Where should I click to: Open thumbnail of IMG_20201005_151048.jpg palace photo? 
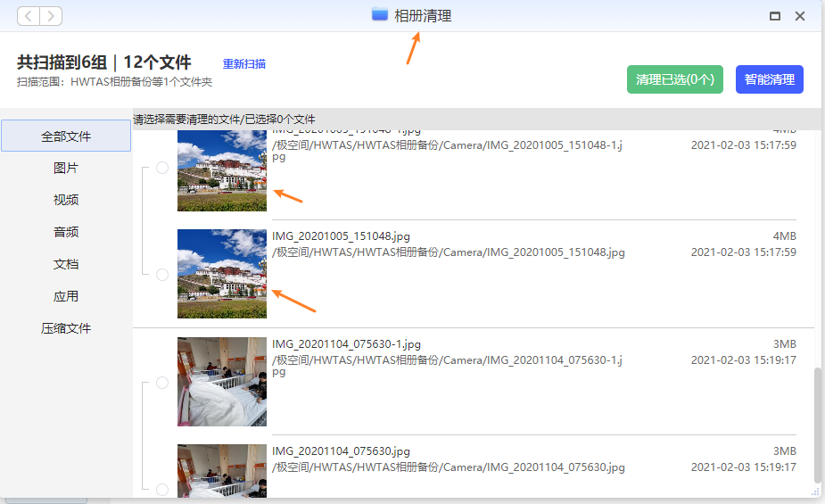[x=222, y=274]
